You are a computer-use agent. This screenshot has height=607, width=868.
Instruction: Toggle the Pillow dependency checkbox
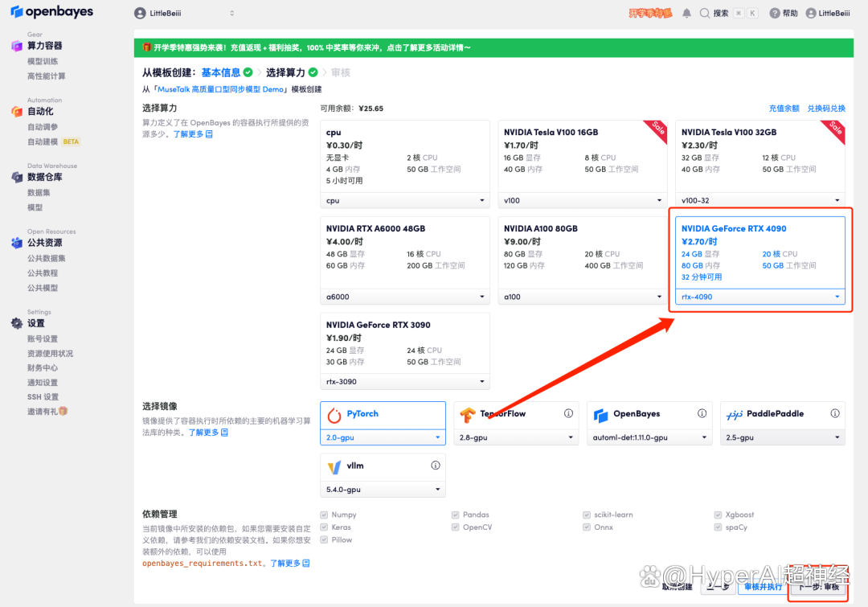pyautogui.click(x=324, y=540)
